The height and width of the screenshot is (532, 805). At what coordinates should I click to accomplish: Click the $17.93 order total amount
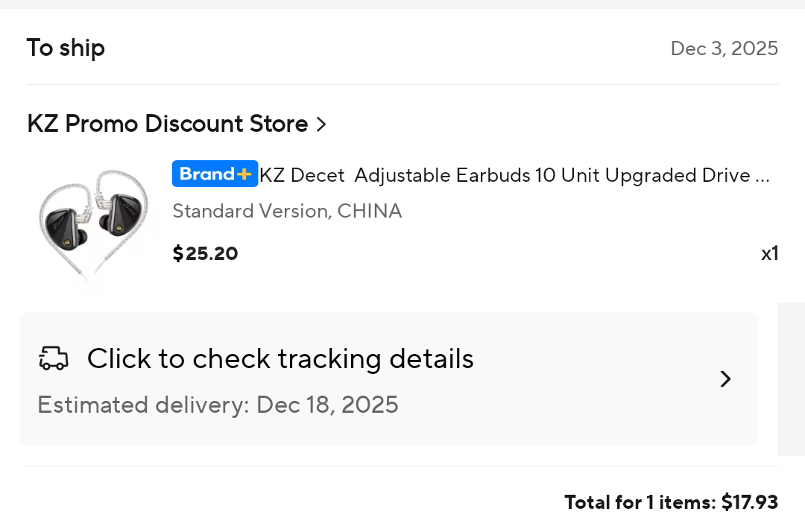coord(749,502)
